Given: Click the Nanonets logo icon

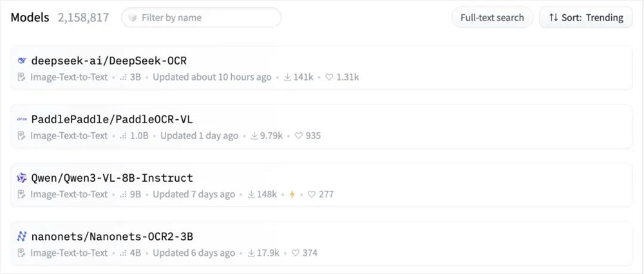Looking at the screenshot, I should (22, 237).
